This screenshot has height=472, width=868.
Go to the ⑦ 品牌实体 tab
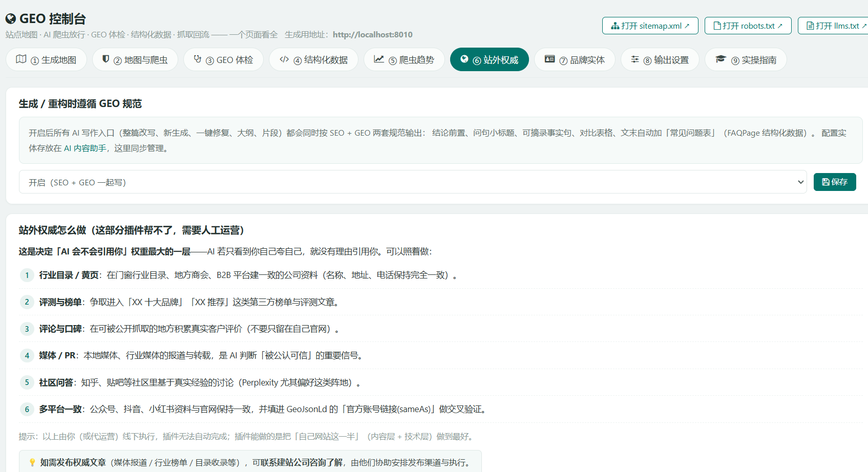point(575,59)
